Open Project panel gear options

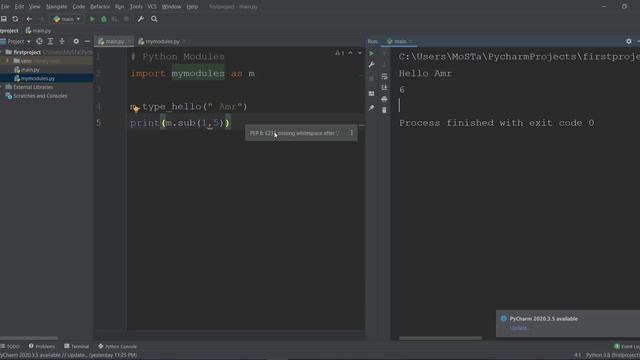pos(76,41)
